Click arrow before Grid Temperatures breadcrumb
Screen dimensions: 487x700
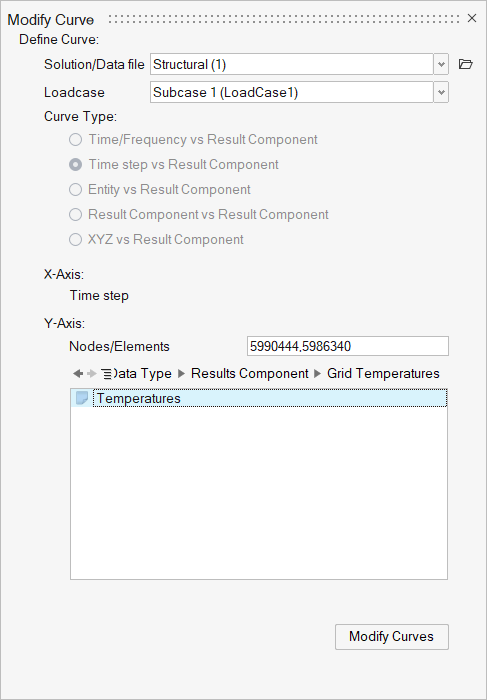[x=317, y=374]
